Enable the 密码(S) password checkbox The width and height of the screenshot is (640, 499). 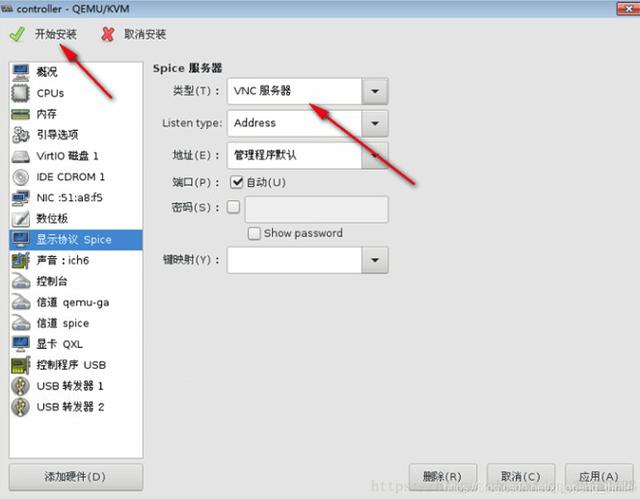[x=233, y=207]
